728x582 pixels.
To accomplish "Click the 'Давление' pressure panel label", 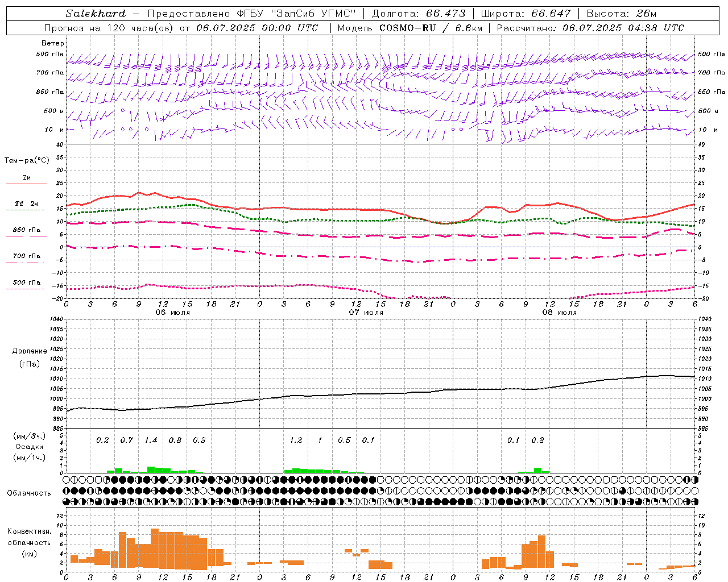I will pos(30,351).
